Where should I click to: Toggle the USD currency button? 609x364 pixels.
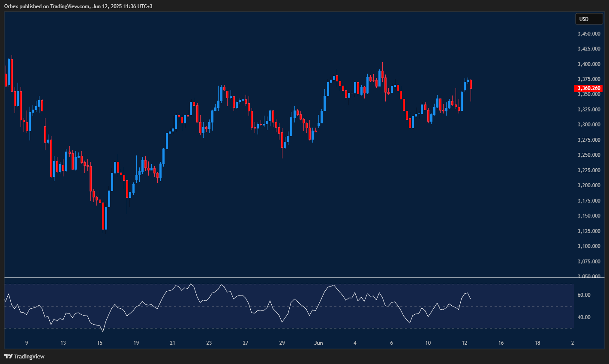point(589,19)
